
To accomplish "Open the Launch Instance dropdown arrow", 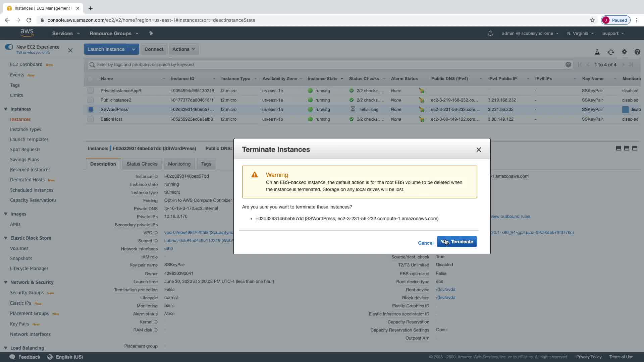I will [133, 49].
